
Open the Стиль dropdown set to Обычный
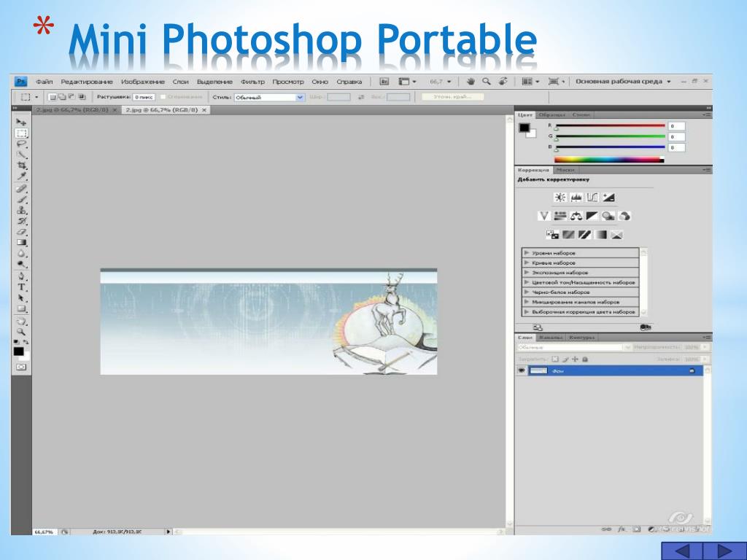point(269,97)
